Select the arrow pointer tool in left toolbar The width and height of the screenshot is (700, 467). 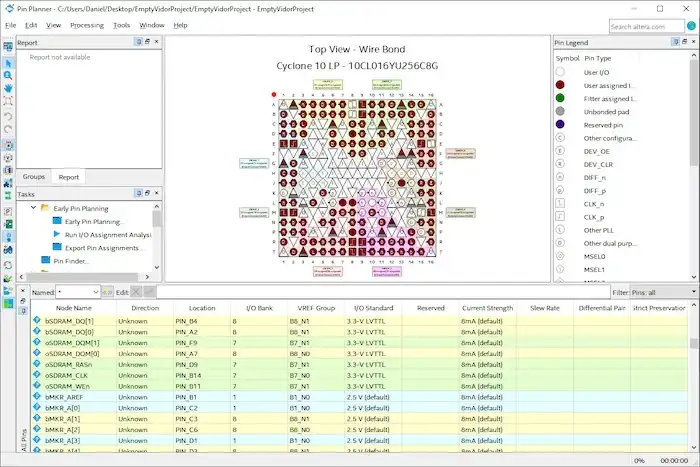(8, 62)
